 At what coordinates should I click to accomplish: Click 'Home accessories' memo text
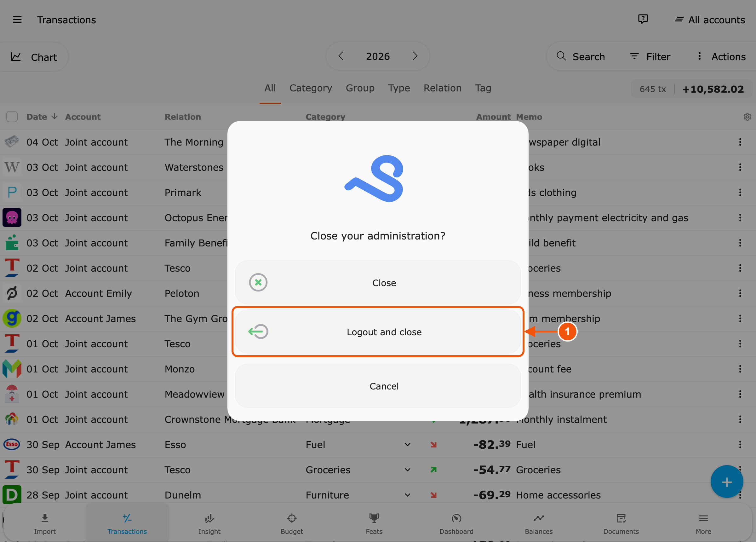[x=558, y=495]
